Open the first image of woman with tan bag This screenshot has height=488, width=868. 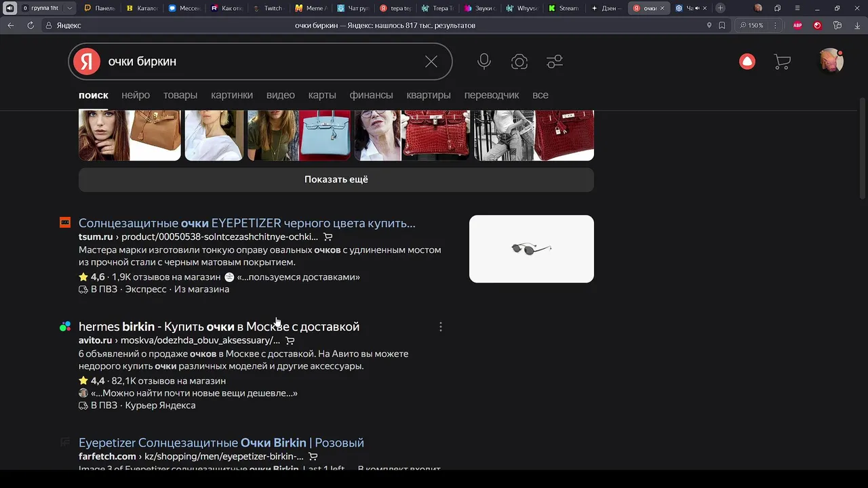coord(130,135)
